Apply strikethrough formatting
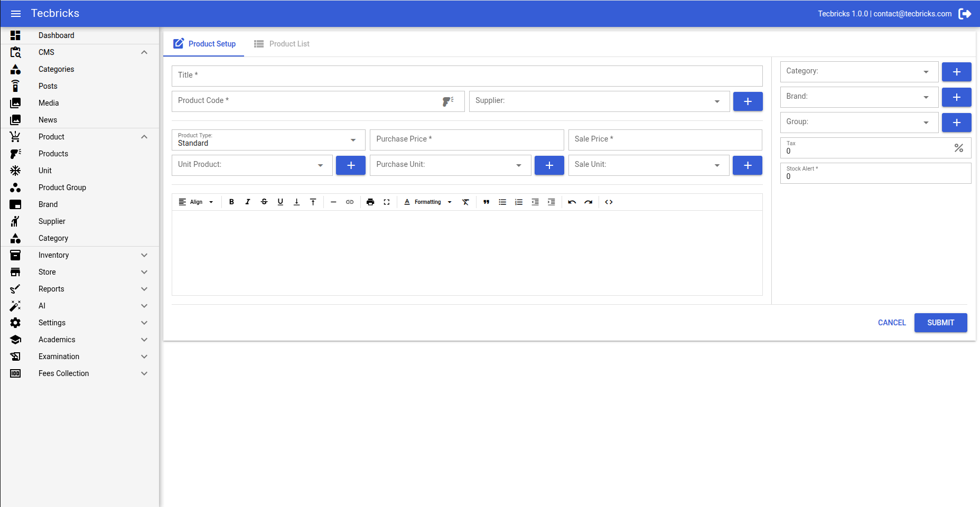Image resolution: width=980 pixels, height=507 pixels. (264, 202)
